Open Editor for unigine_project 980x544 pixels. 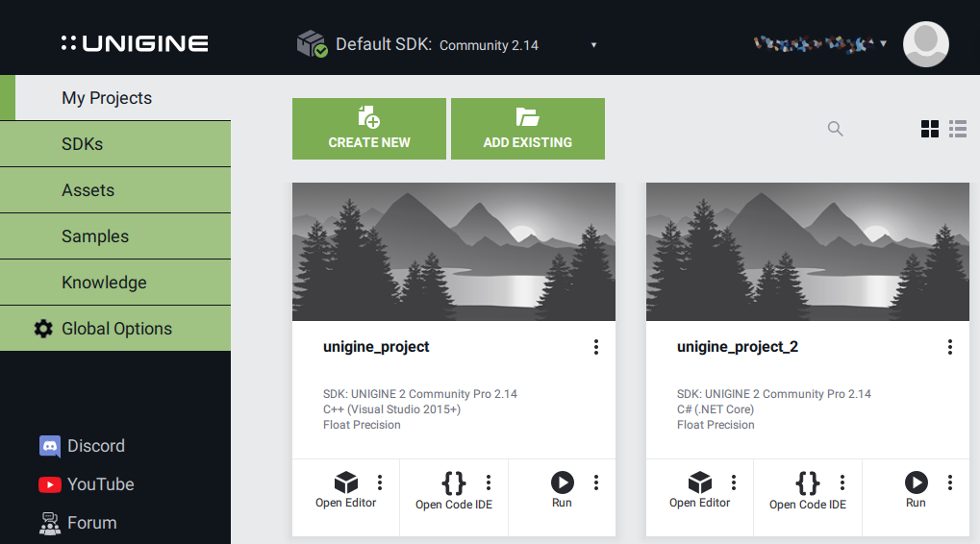coord(345,490)
